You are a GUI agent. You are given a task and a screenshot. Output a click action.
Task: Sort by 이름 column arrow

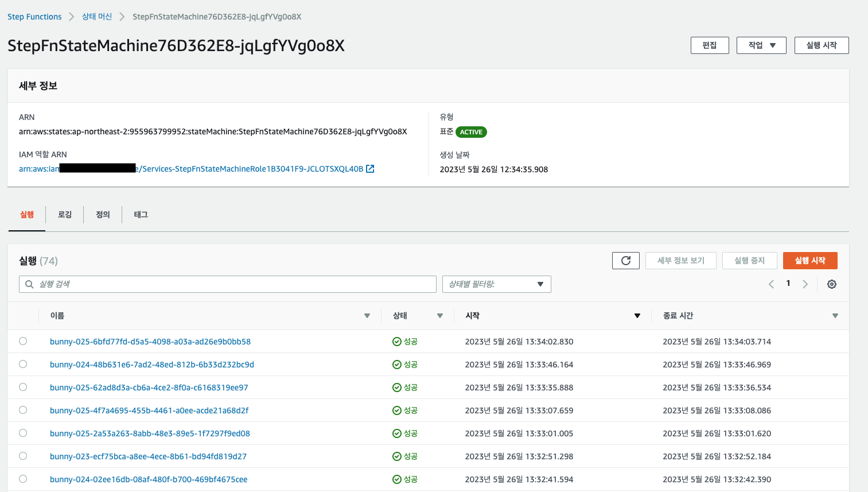click(367, 316)
